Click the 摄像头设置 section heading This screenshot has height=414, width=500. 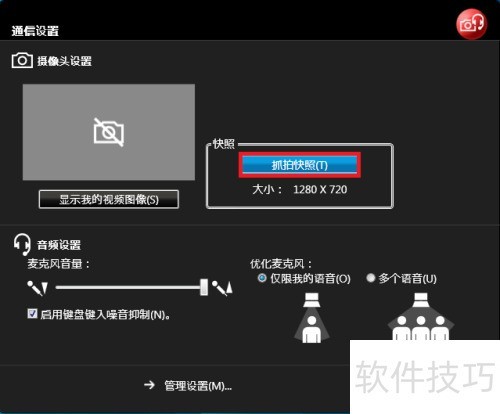coord(64,61)
